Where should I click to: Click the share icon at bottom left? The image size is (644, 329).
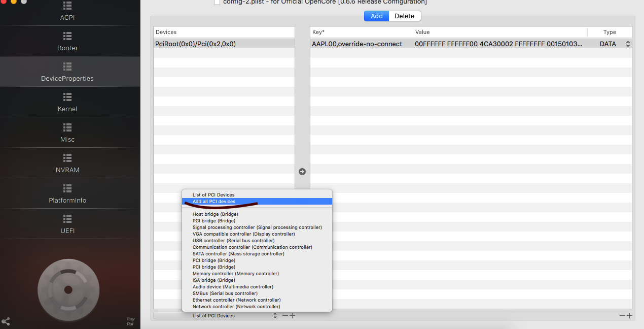coord(6,321)
